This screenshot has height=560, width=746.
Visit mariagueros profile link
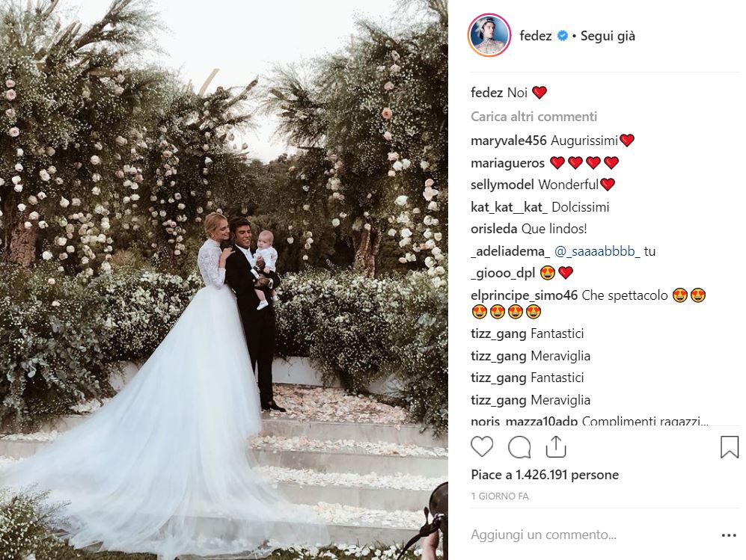coord(507,163)
